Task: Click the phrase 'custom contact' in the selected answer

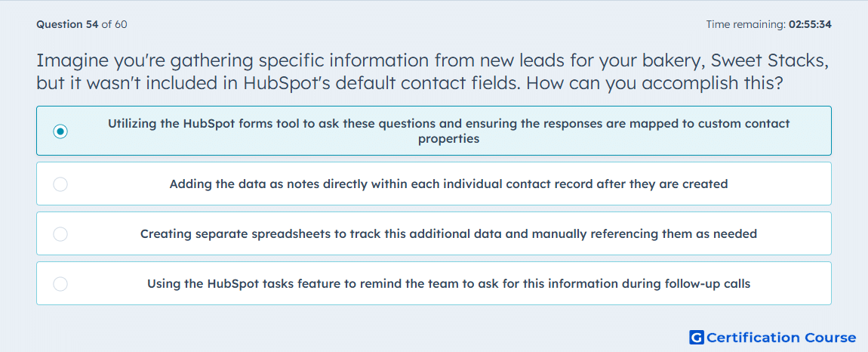Action: click(741, 123)
